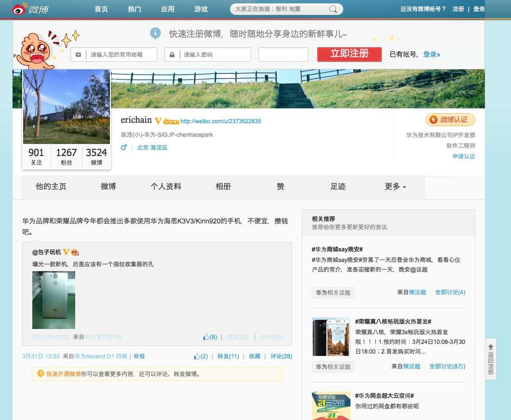The width and height of the screenshot is (511, 420).
Task: Open the profile URL weibo.com/u/2373522835
Action: coord(221,121)
